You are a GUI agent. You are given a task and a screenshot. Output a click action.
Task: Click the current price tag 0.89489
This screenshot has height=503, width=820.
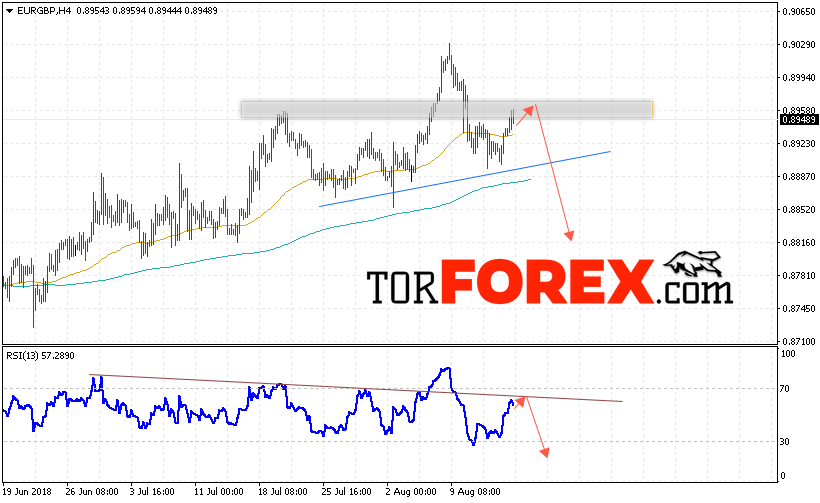(799, 120)
